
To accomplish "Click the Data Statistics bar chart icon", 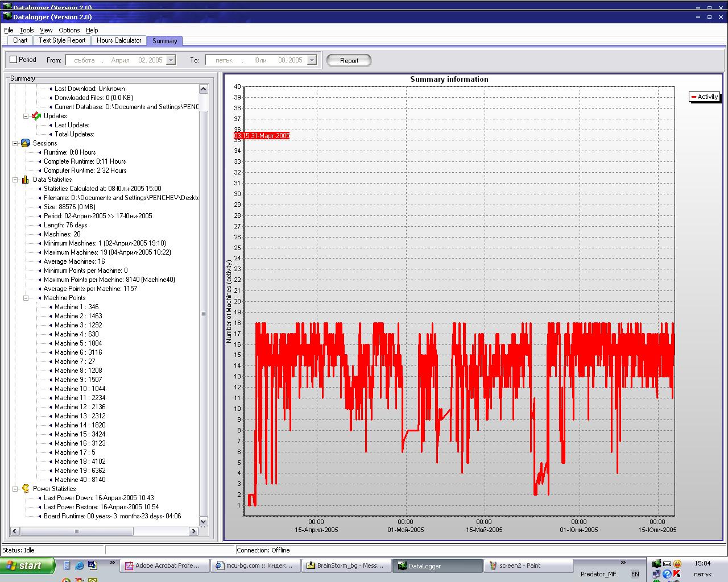I will click(26, 180).
